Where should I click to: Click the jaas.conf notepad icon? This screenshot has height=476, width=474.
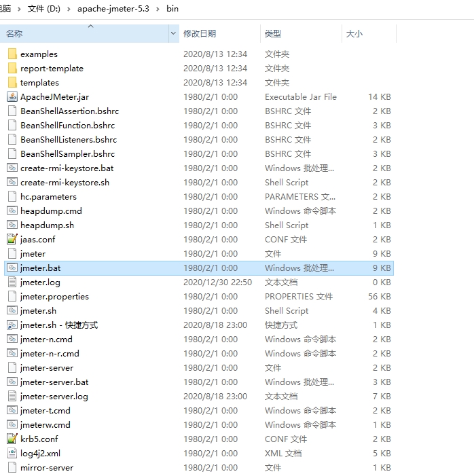click(12, 239)
